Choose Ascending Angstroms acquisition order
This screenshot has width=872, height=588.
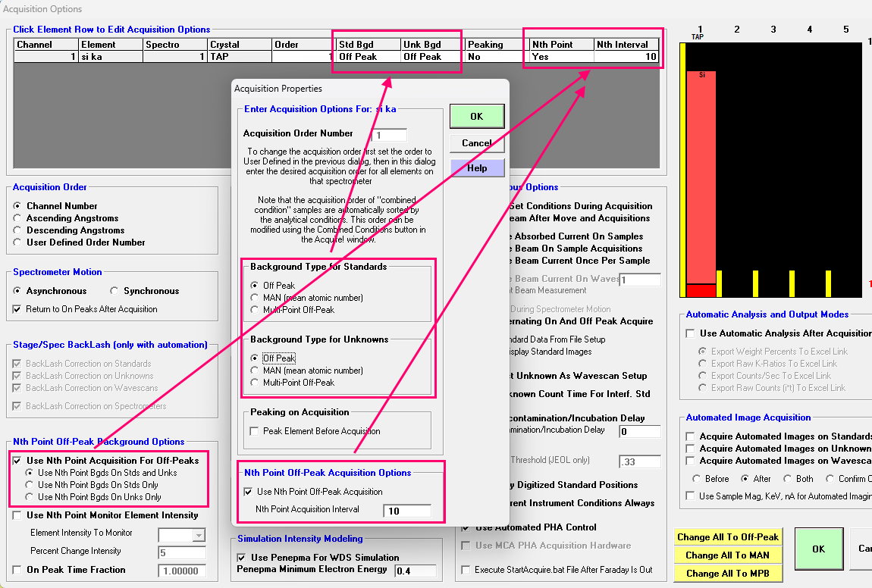click(18, 218)
